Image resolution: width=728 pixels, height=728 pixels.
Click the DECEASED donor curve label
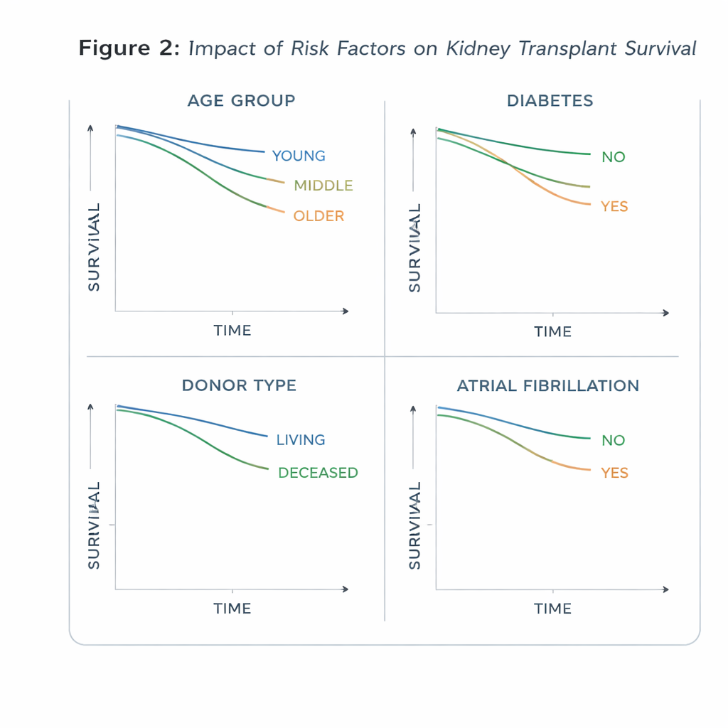coord(318,473)
